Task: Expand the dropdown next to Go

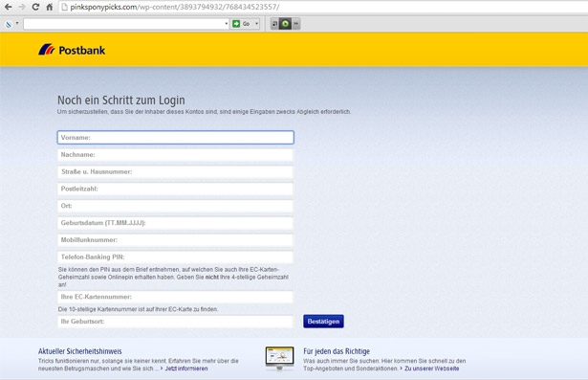Action: click(x=256, y=24)
